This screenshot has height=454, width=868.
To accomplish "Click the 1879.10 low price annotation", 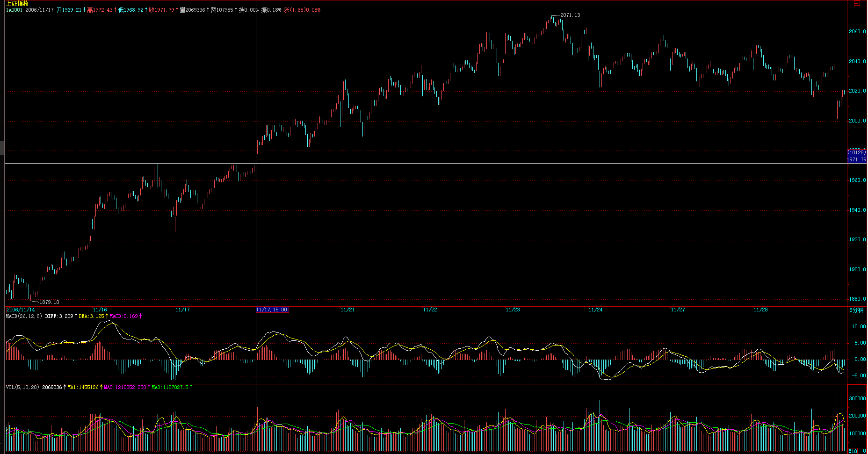I will coord(49,302).
